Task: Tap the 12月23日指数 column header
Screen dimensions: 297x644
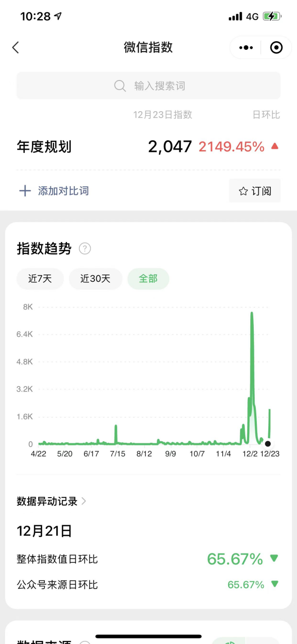Action: tap(163, 115)
